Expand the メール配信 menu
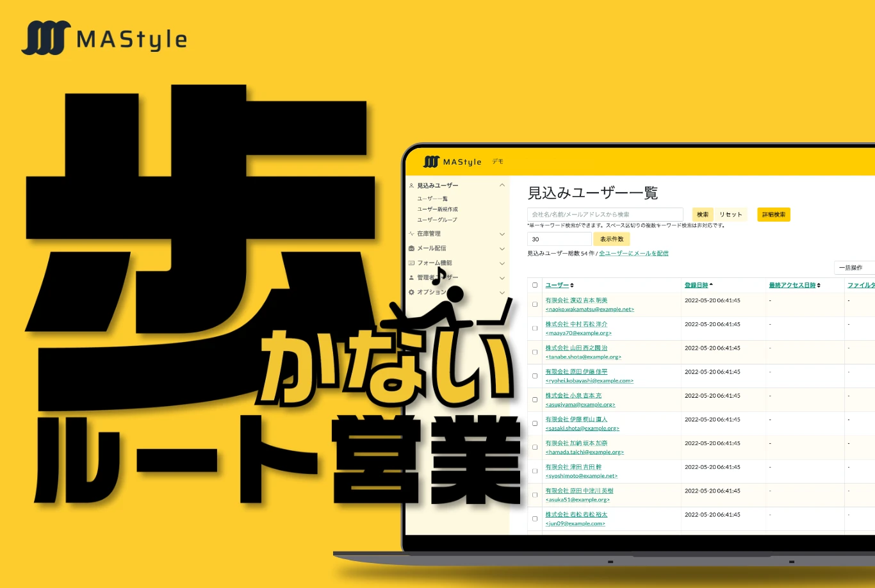The image size is (875, 588). tap(502, 249)
